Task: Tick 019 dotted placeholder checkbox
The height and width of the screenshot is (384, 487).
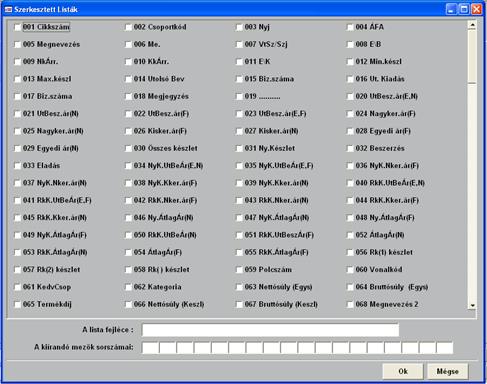Action: tap(239, 96)
